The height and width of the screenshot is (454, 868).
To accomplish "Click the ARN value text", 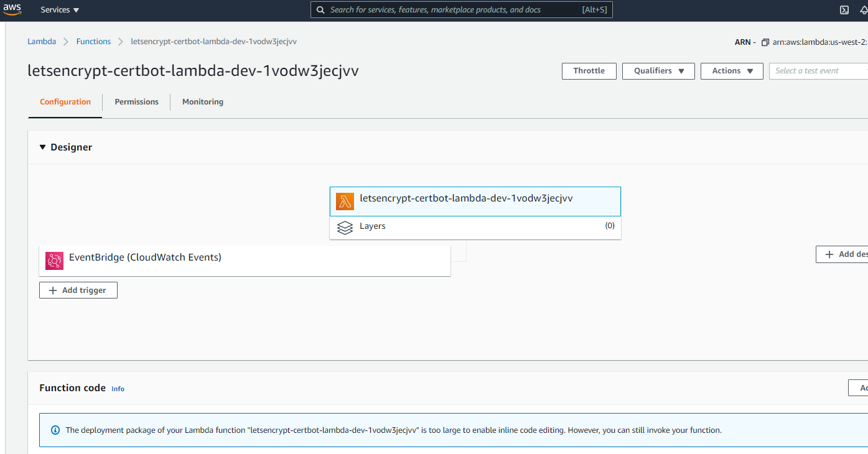I will pyautogui.click(x=820, y=42).
